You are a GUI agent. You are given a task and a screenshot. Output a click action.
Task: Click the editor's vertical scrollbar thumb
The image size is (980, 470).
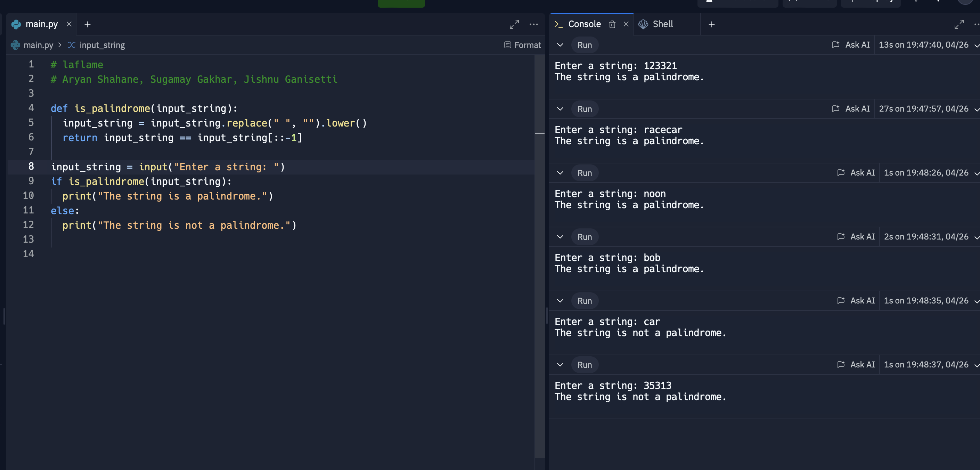539,133
